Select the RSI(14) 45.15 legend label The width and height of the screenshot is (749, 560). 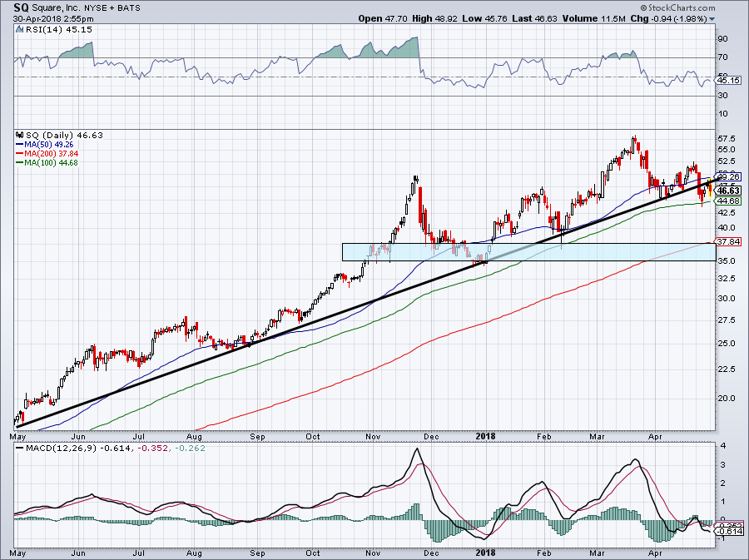[57, 30]
